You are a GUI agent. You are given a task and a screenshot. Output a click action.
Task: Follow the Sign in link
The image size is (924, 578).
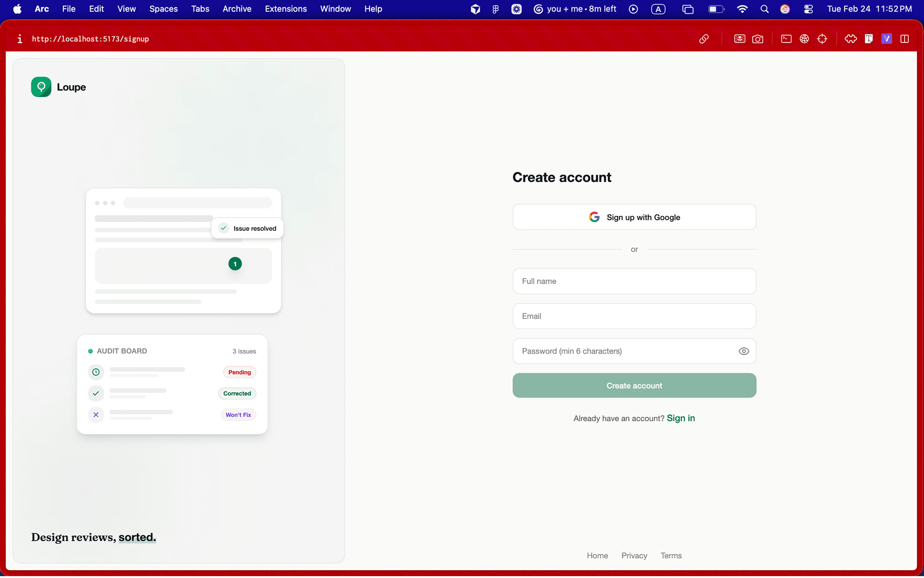tap(681, 418)
